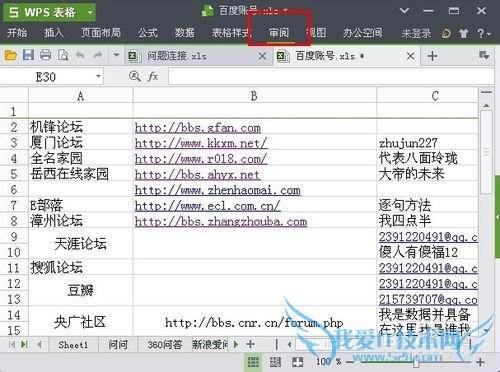Select column B header
500x372 pixels.
pos(254,96)
